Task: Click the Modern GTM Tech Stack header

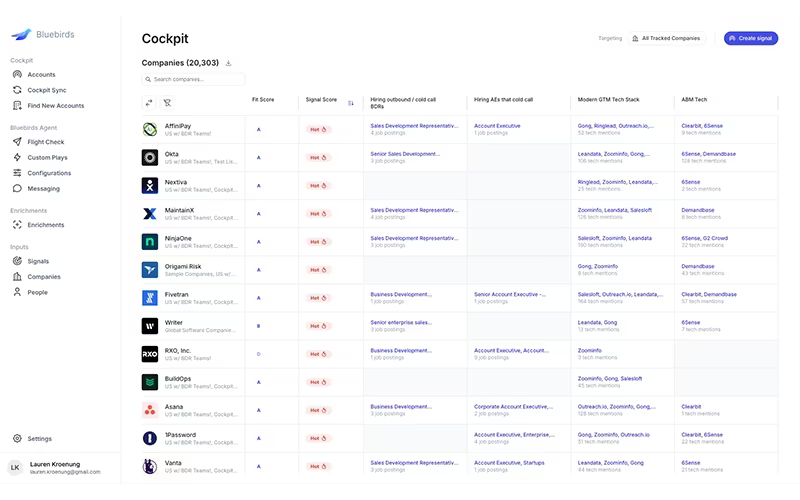Action: [608, 100]
